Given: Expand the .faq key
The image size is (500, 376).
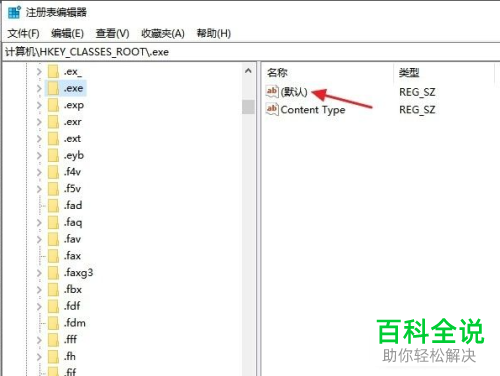Looking at the screenshot, I should click(39, 222).
